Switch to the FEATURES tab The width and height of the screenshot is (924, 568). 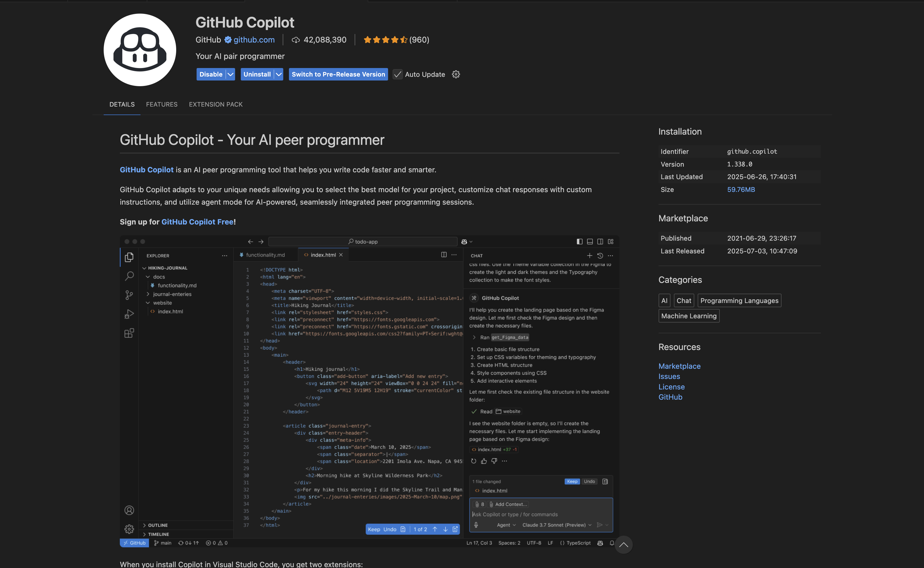(x=161, y=104)
